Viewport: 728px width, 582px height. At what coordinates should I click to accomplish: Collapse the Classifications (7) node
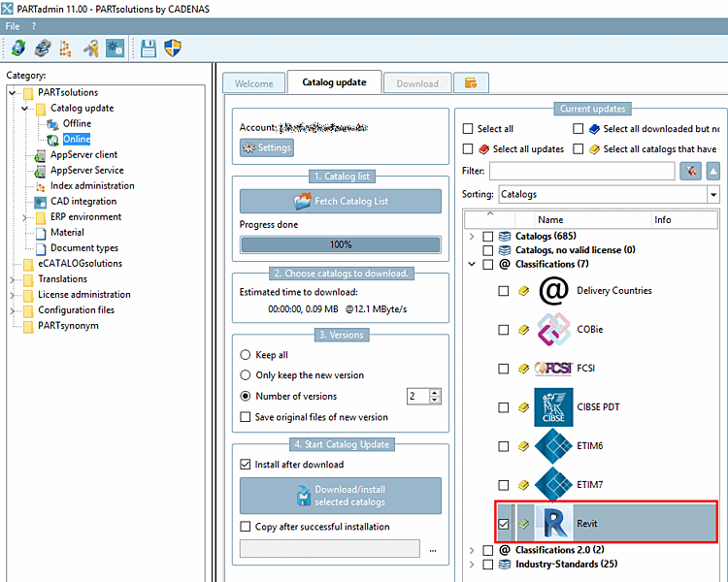tap(472, 264)
